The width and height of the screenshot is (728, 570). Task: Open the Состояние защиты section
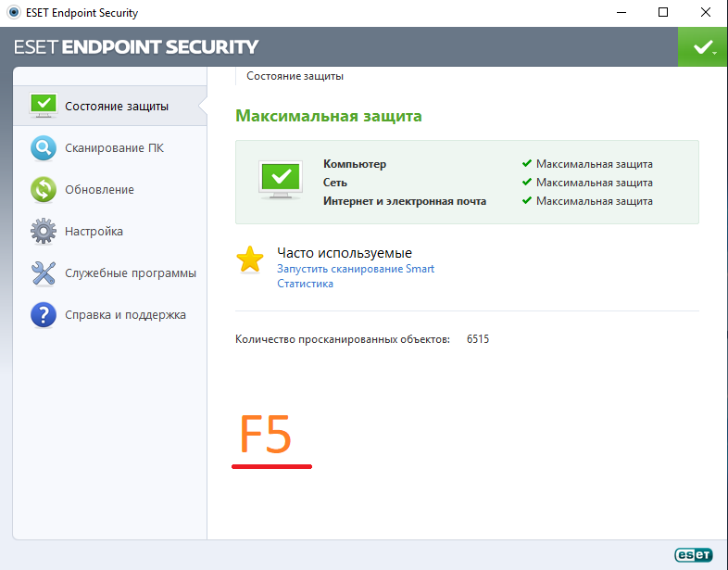(109, 106)
